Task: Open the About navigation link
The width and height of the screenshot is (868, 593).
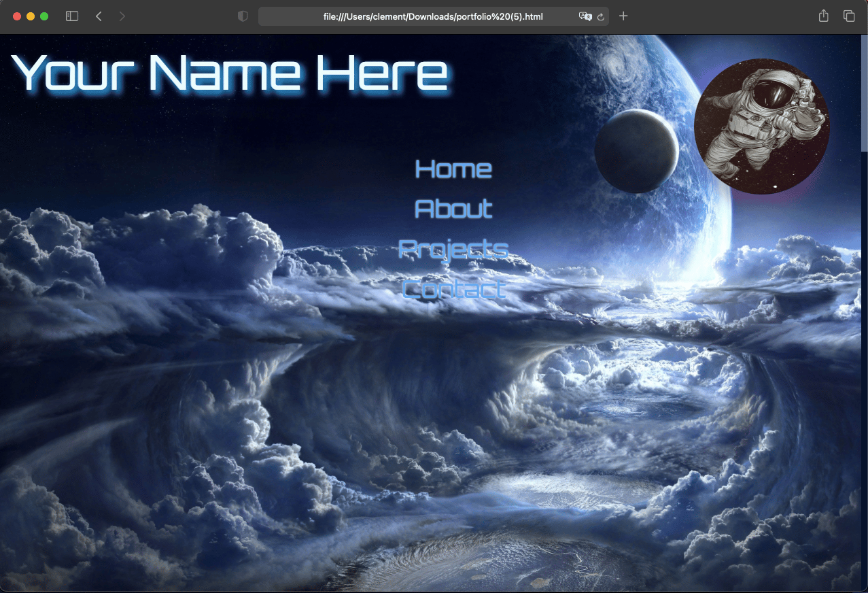Action: click(453, 208)
